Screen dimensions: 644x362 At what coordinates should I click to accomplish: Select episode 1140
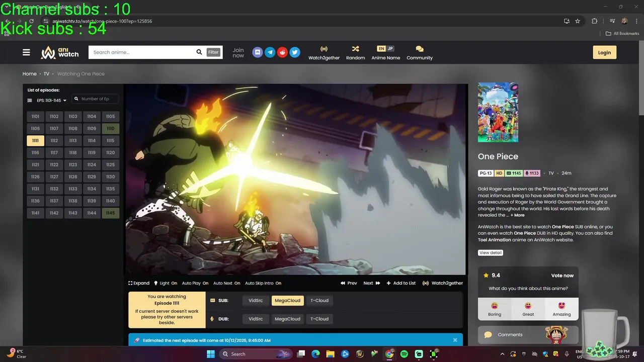(x=110, y=201)
